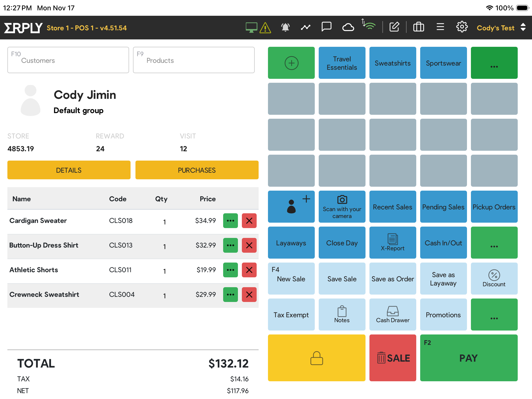
Task: Toggle Tax Exempt for this sale
Action: point(291,315)
